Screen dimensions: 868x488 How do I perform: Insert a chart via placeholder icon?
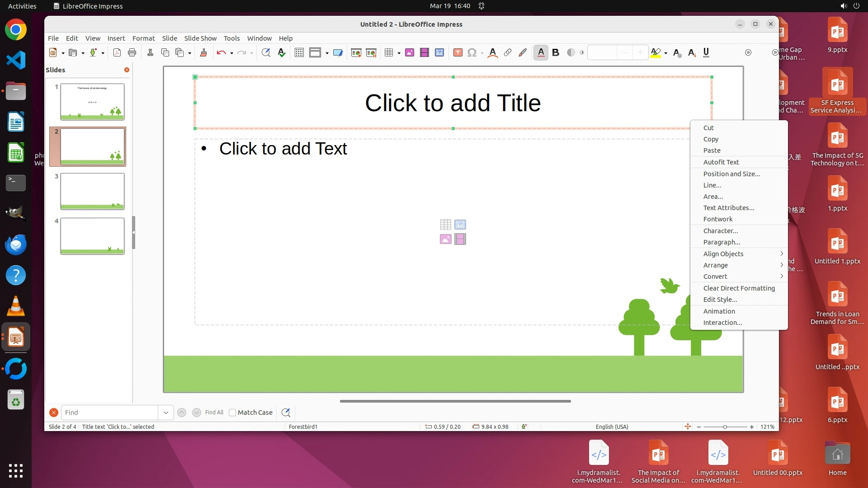(x=460, y=225)
